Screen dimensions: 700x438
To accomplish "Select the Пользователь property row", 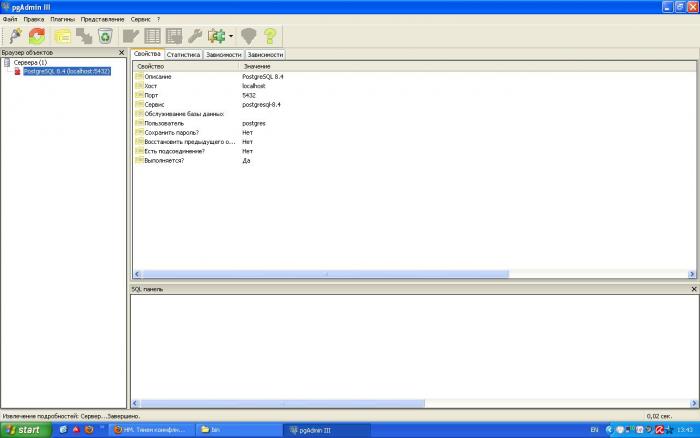I will (414, 123).
